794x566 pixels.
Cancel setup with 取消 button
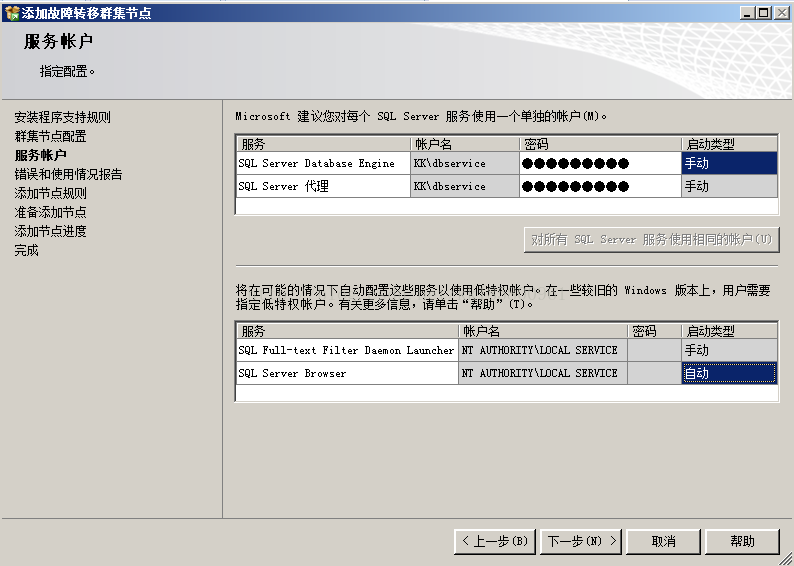[663, 541]
